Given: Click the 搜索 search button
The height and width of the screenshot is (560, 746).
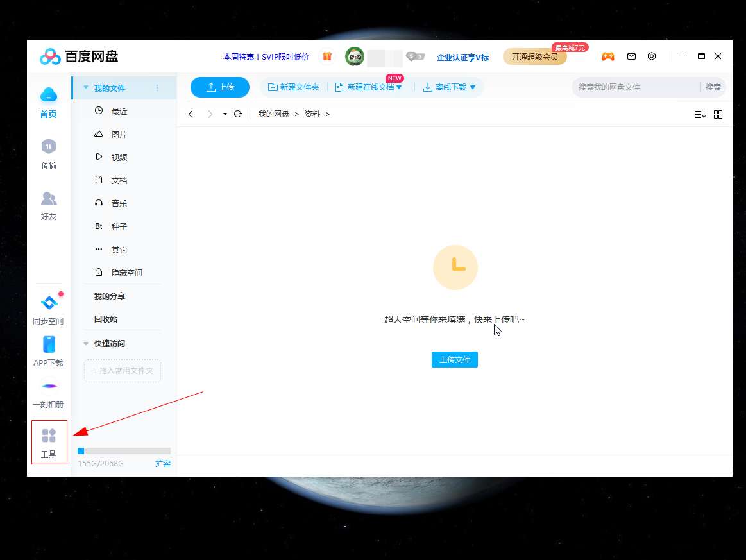Looking at the screenshot, I should coord(713,87).
